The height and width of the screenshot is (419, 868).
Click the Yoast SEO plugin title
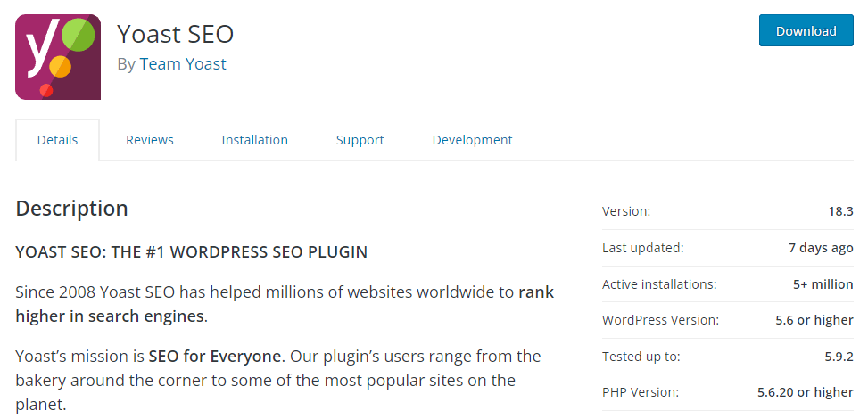pyautogui.click(x=176, y=34)
